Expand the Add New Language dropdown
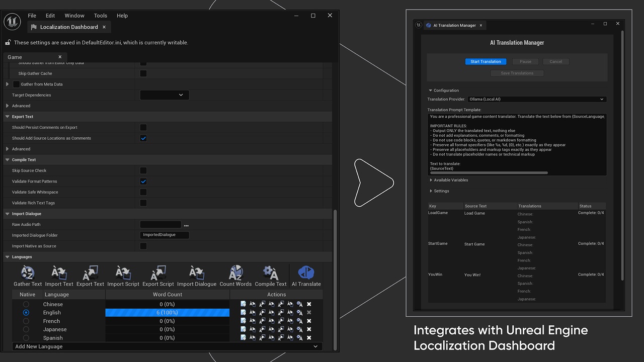 (315, 346)
